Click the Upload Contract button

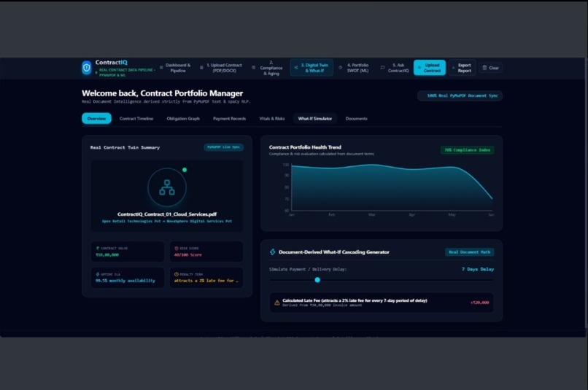coord(430,68)
